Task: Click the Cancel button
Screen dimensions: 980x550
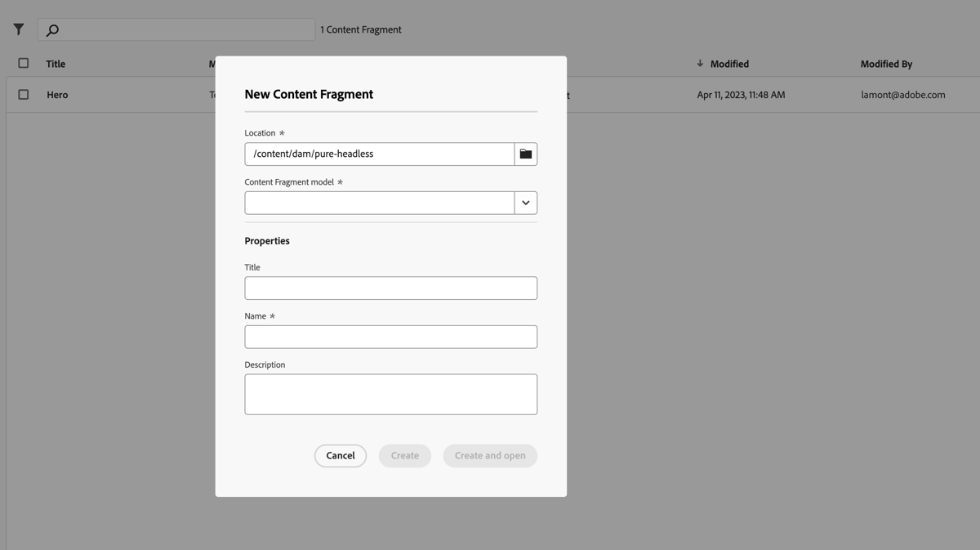Action: pyautogui.click(x=341, y=455)
